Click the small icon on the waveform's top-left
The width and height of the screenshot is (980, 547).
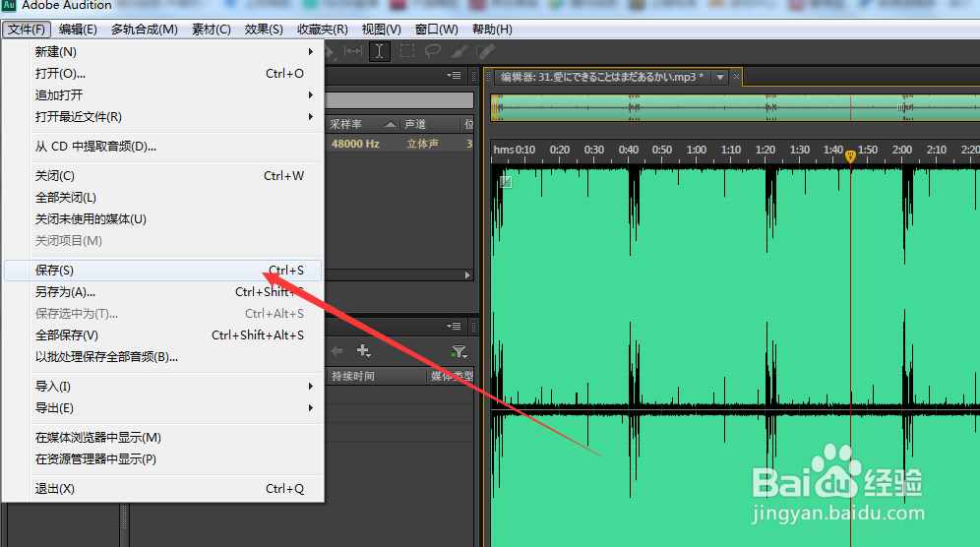[506, 182]
